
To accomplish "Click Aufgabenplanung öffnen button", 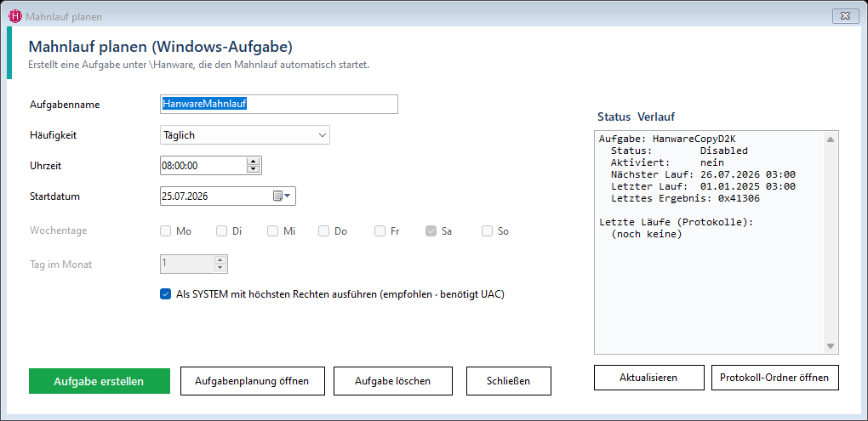I will pyautogui.click(x=253, y=381).
